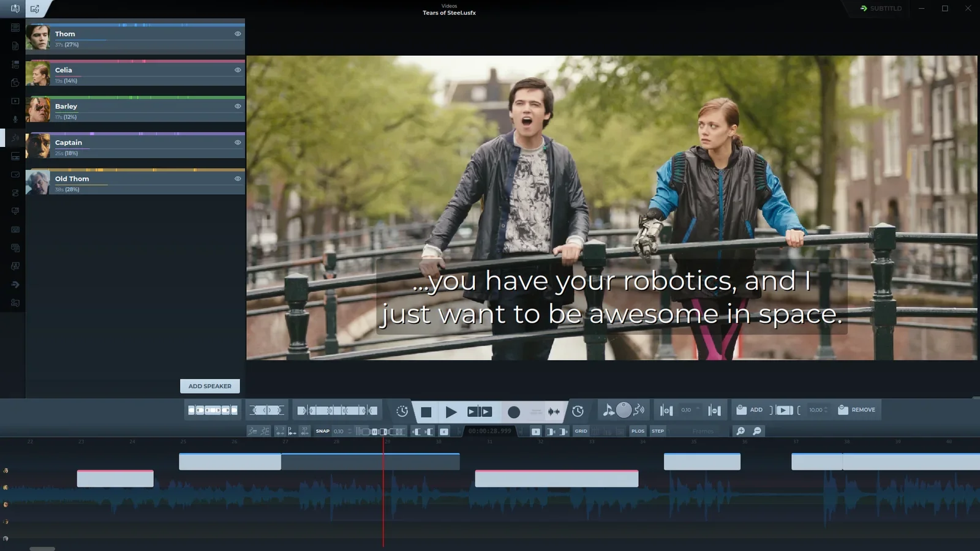Hide the Captain speaker track

point(238,142)
